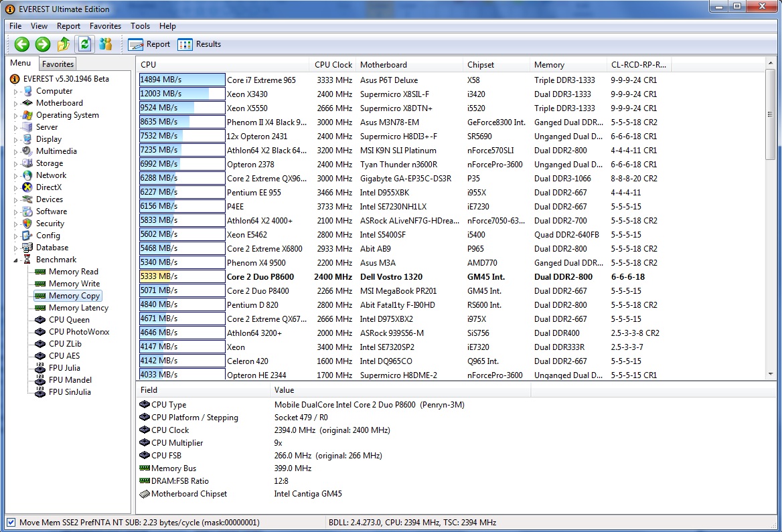Image resolution: width=782 pixels, height=532 pixels.
Task: Click the Report toolbar button
Action: coord(149,44)
